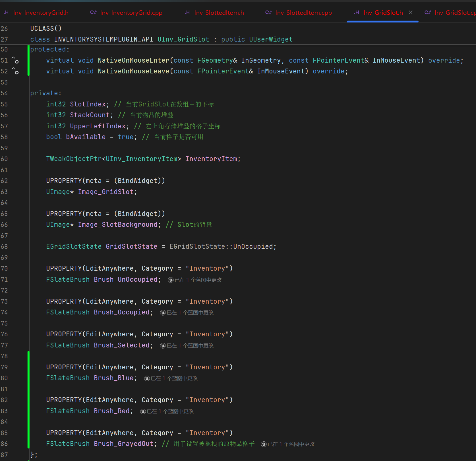Viewport: 476px width, 461px height.
Task: Click the Brush_Blue member name
Action: click(114, 378)
